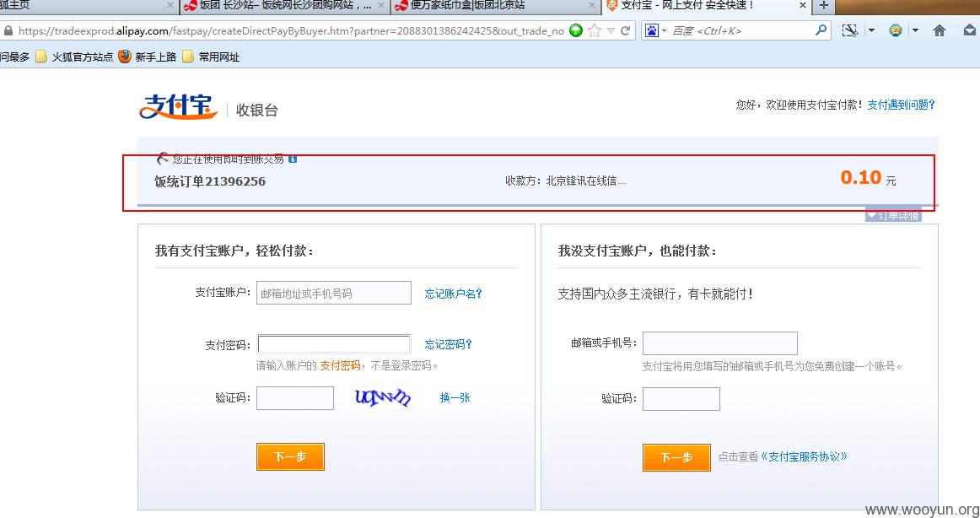Open the 《支付宝服务协议》 link
The height and width of the screenshot is (518, 980).
point(805,456)
